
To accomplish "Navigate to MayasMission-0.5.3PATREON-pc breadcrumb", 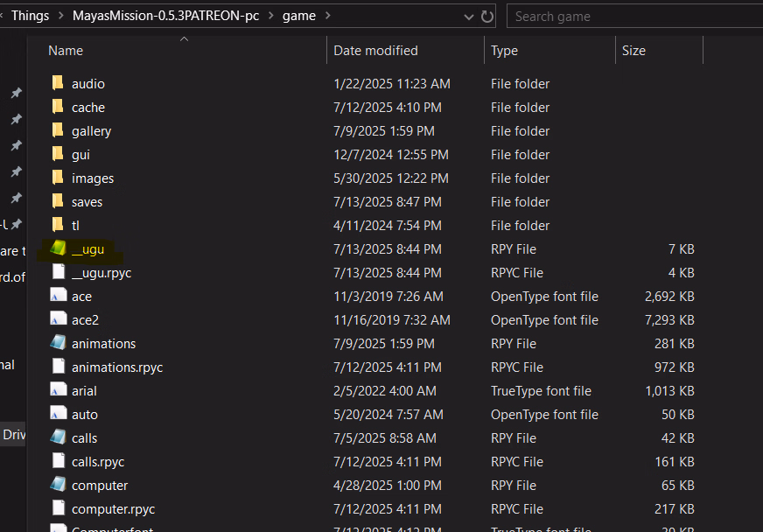I will [165, 16].
